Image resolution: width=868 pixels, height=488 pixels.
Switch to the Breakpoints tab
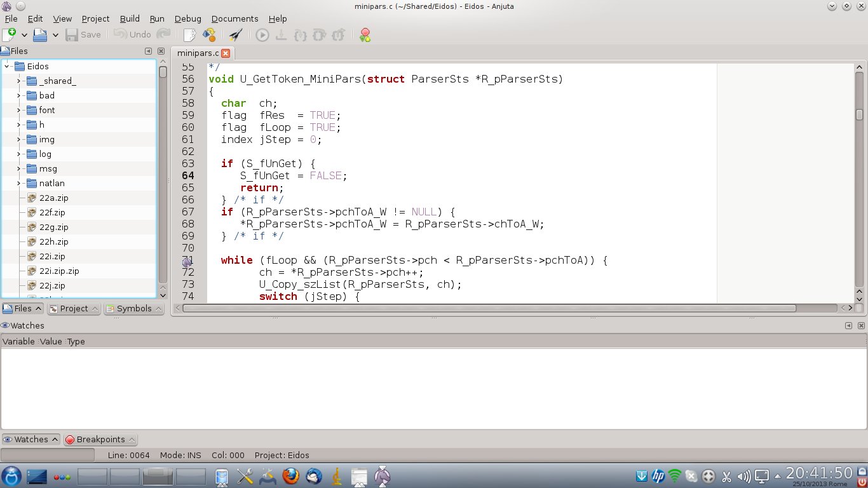pos(100,439)
